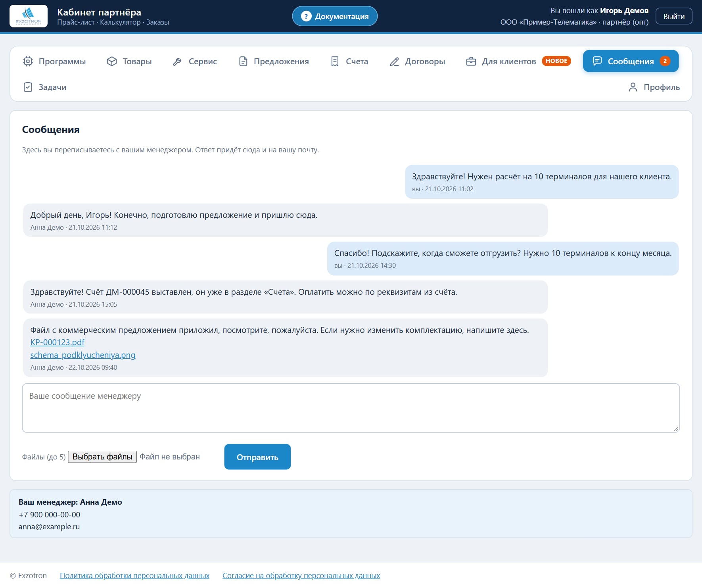Focus the message to manager text area
702x588 pixels.
tap(351, 408)
